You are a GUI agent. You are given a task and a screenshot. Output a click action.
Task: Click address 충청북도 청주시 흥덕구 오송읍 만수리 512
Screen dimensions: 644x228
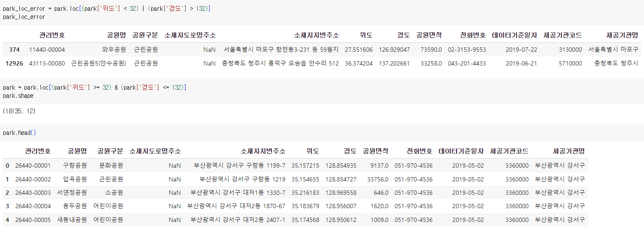[x=280, y=63]
